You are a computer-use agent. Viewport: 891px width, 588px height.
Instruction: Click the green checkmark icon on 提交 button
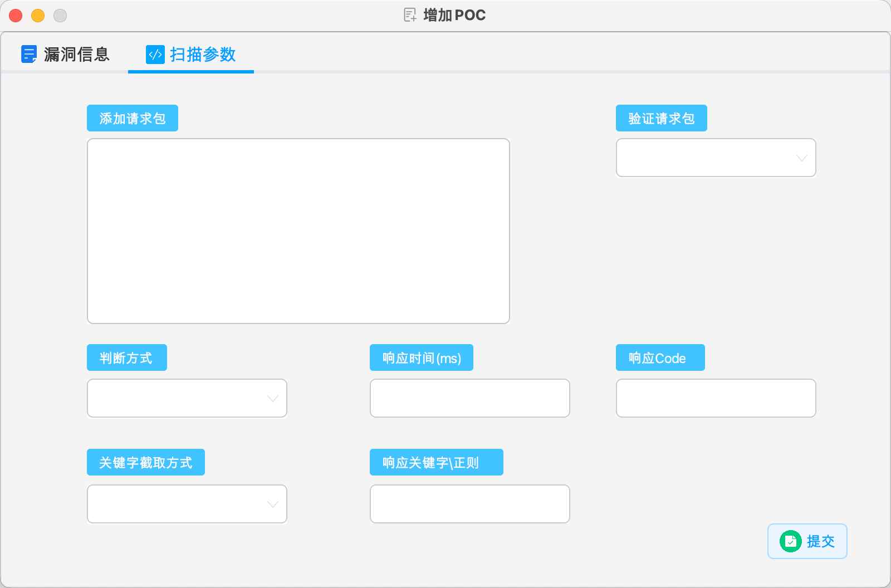click(791, 541)
